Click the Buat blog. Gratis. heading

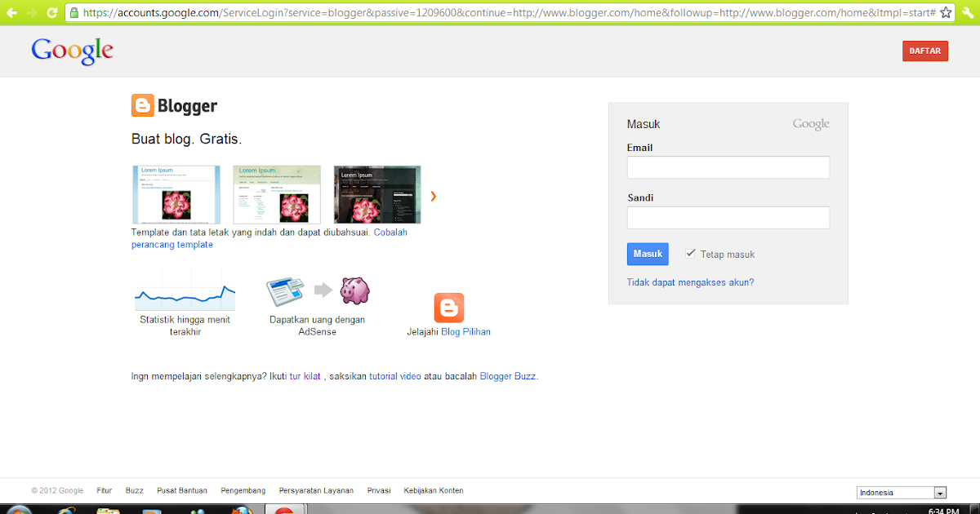187,139
